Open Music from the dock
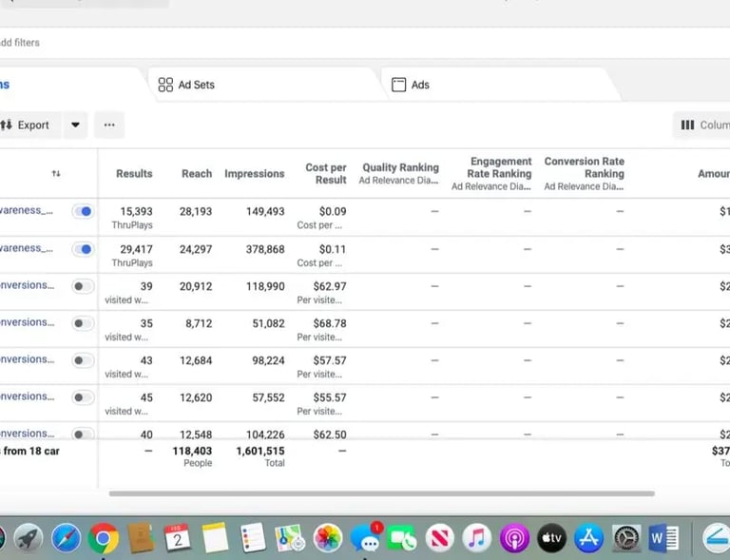 (x=477, y=538)
